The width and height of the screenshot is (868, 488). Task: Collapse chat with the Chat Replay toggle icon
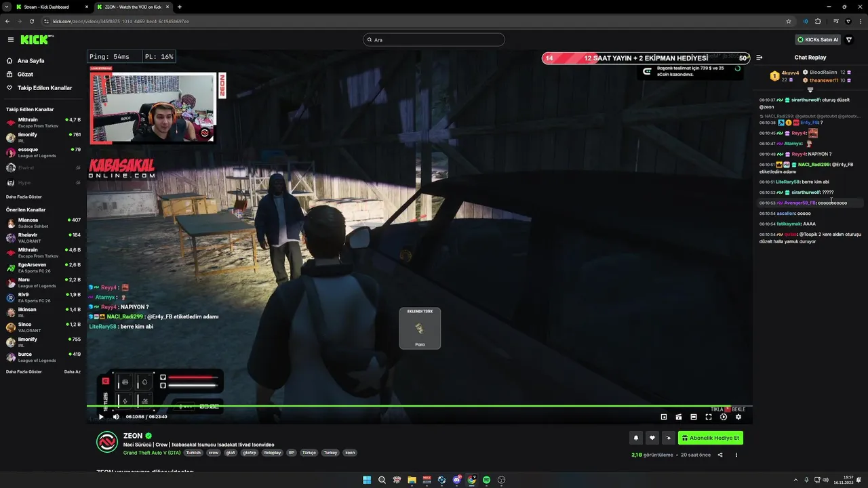click(x=759, y=58)
